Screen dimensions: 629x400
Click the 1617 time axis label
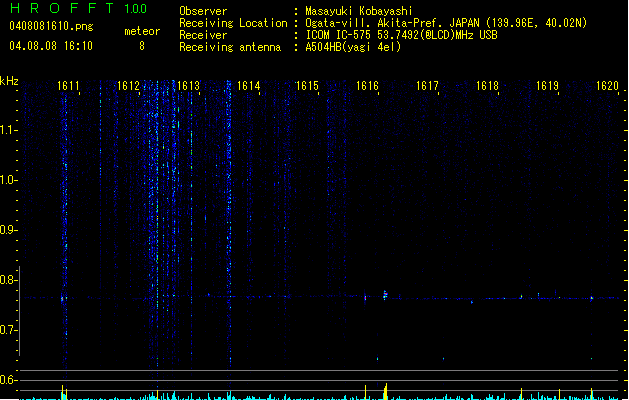click(x=427, y=86)
